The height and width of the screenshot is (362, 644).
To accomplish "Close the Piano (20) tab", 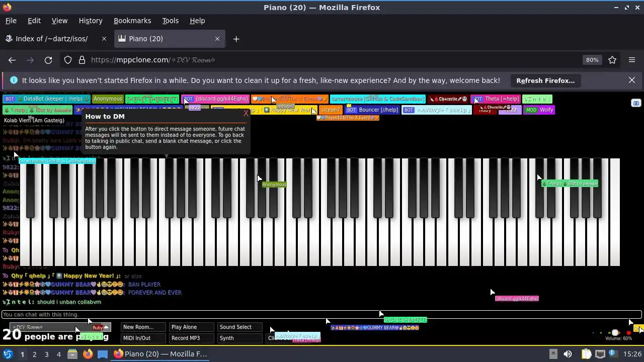I will tap(217, 39).
